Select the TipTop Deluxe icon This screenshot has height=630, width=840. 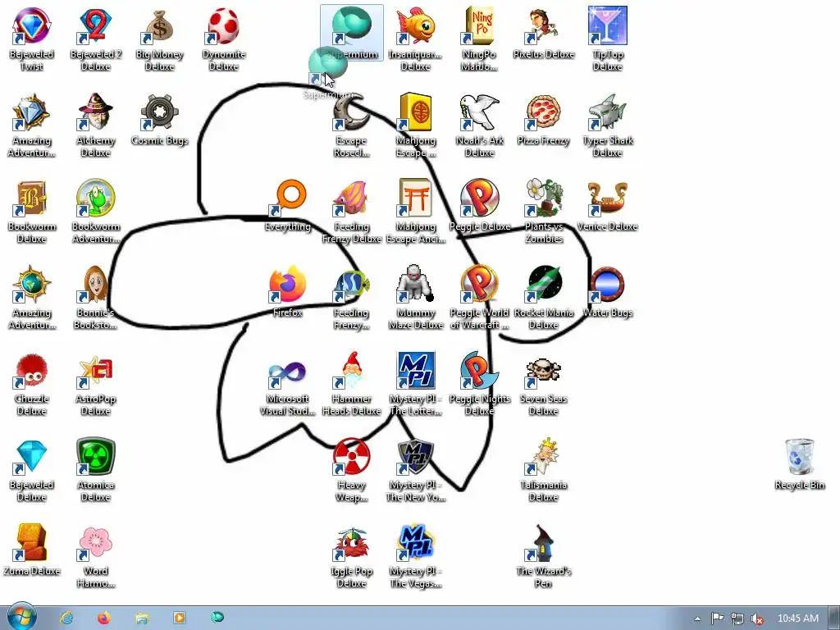click(x=608, y=39)
